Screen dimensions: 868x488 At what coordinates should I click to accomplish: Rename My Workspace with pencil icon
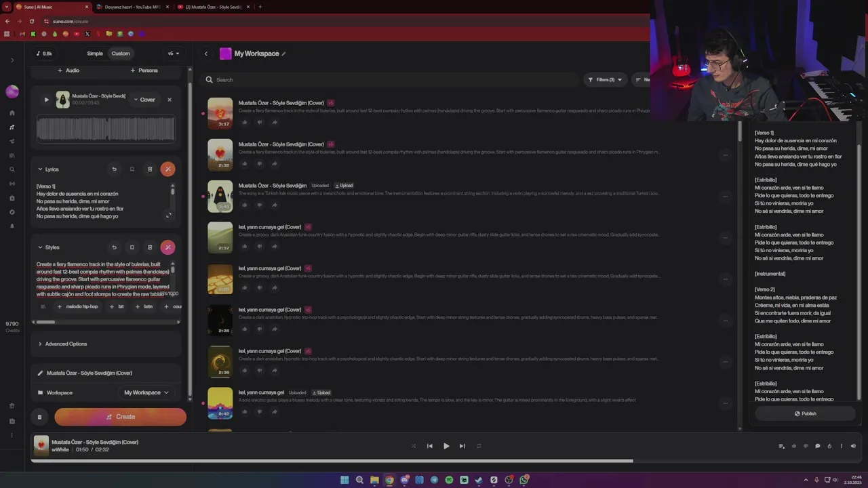pos(284,54)
